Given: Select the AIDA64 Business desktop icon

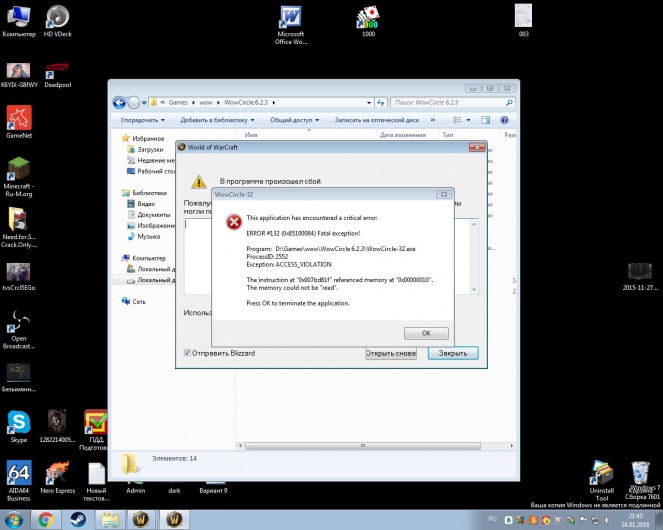Looking at the screenshot, I should [19, 474].
